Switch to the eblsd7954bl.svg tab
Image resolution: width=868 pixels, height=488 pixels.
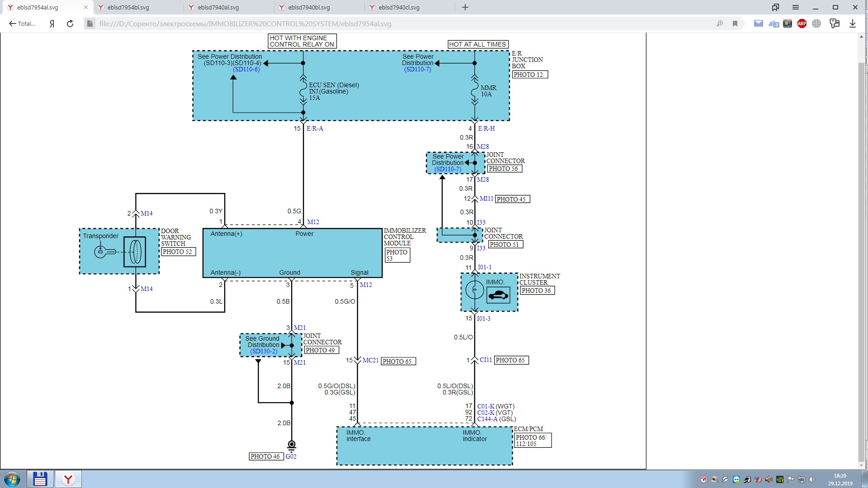point(137,7)
